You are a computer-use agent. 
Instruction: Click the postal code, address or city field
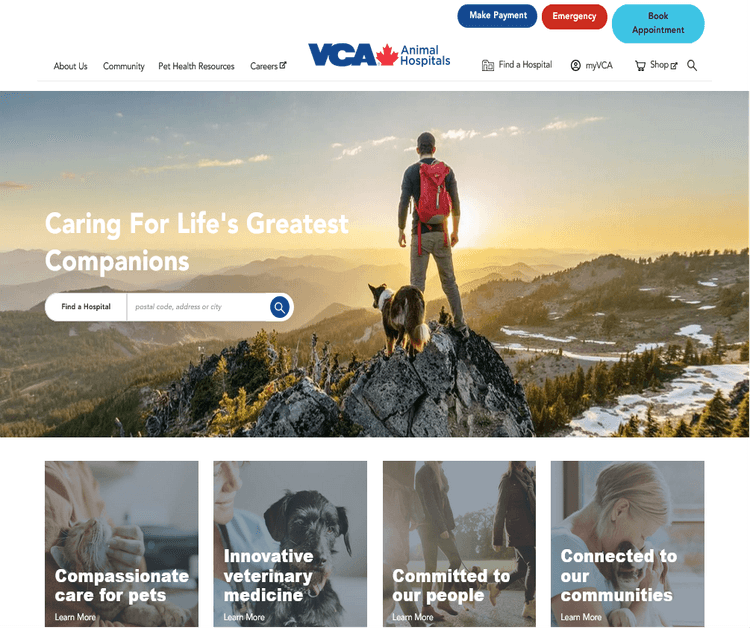198,307
